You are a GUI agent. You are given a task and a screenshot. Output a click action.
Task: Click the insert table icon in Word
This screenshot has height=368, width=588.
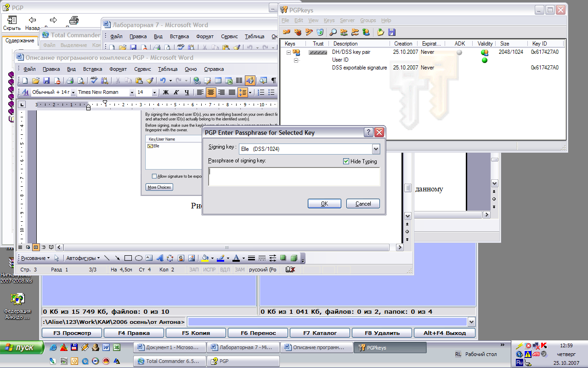click(x=218, y=80)
